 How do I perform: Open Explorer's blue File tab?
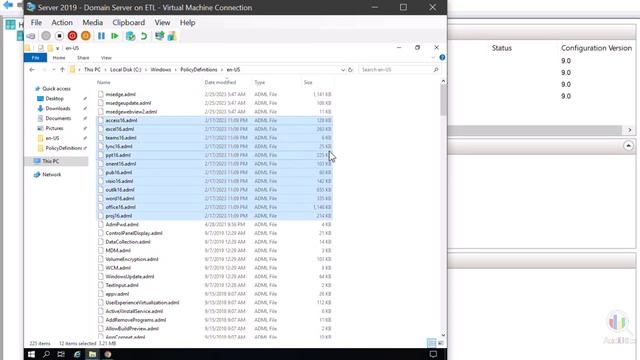[x=36, y=58]
